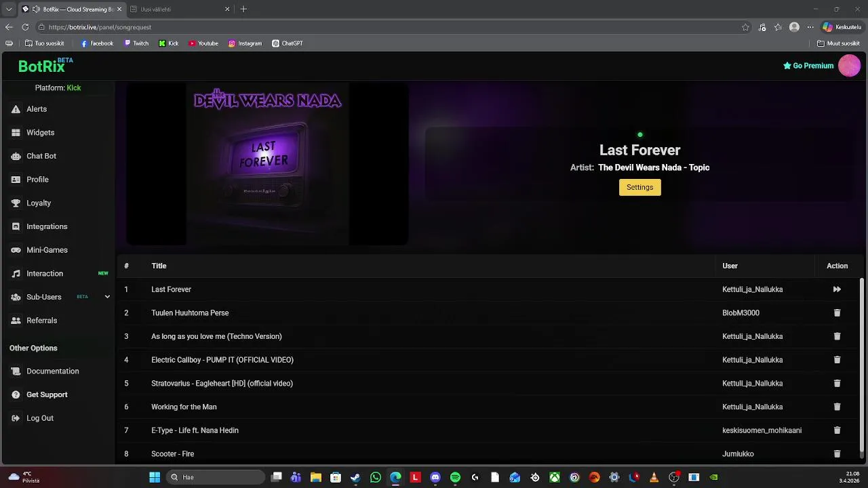Open browser favorites list icon
Screen dimensions: 868x488
pos(778,27)
